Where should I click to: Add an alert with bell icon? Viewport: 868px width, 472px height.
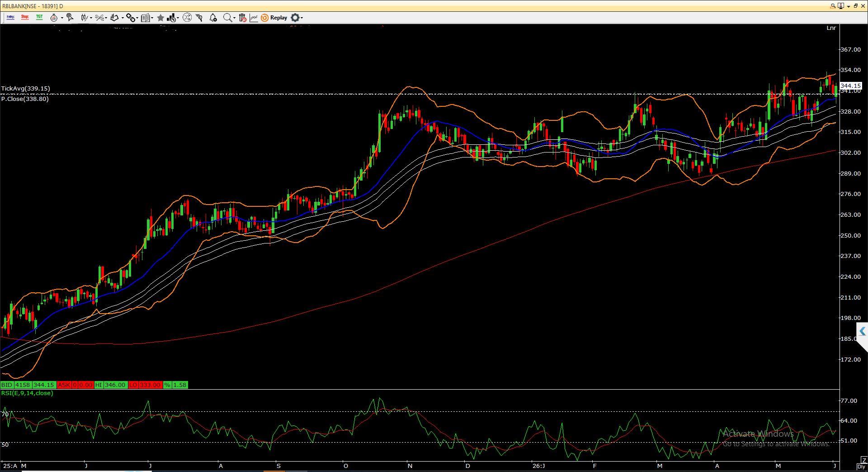pyautogui.click(x=213, y=18)
